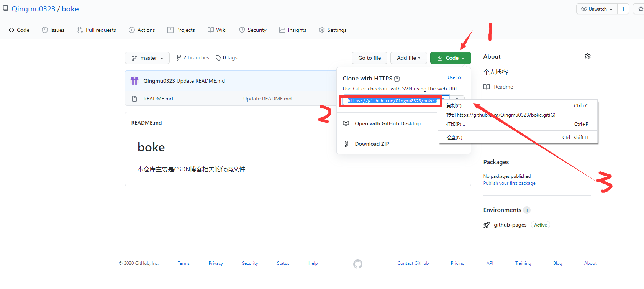The width and height of the screenshot is (644, 289).
Task: Open the Readme link in About
Action: 503,87
